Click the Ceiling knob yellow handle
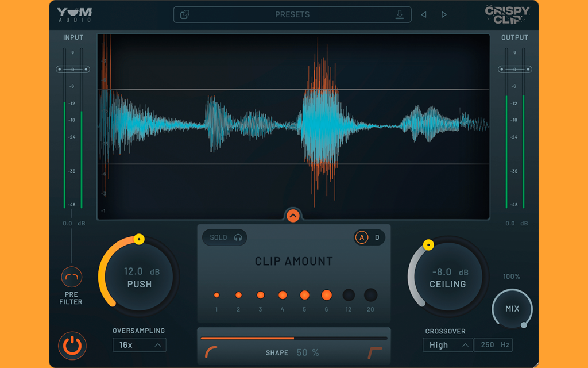The width and height of the screenshot is (588, 368). pos(428,245)
